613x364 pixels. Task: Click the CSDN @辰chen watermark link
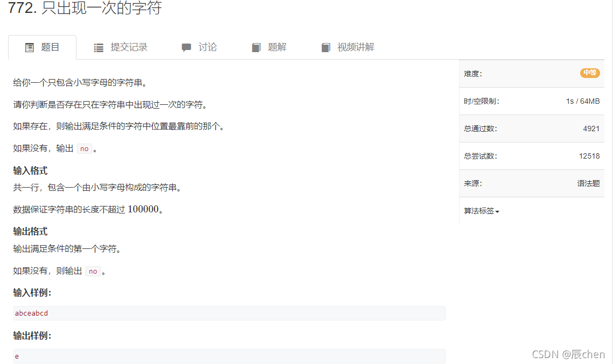[x=568, y=354]
